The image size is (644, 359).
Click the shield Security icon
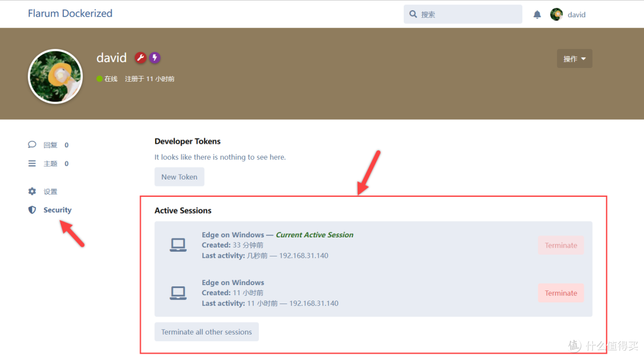pos(32,210)
